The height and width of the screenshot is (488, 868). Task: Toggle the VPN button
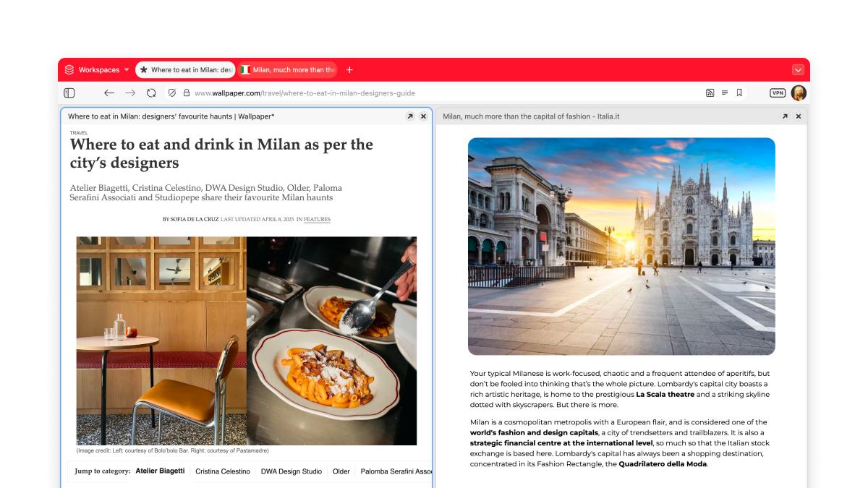(778, 93)
